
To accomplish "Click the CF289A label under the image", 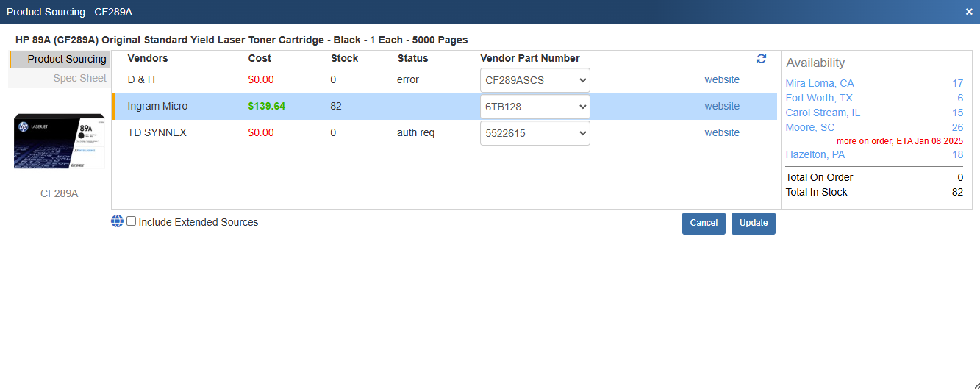I will (x=60, y=194).
